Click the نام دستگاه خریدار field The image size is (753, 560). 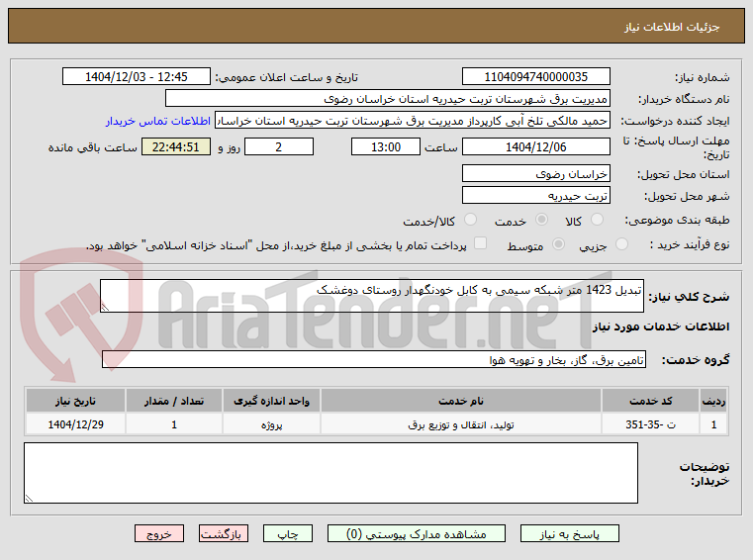388,99
